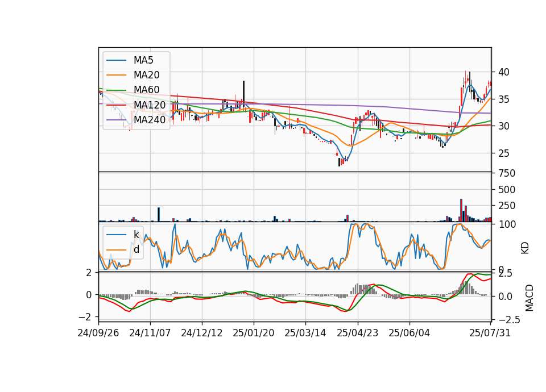546x392 pixels.
Task: Click the MACD right axis value 0.0
Action: tap(505, 297)
